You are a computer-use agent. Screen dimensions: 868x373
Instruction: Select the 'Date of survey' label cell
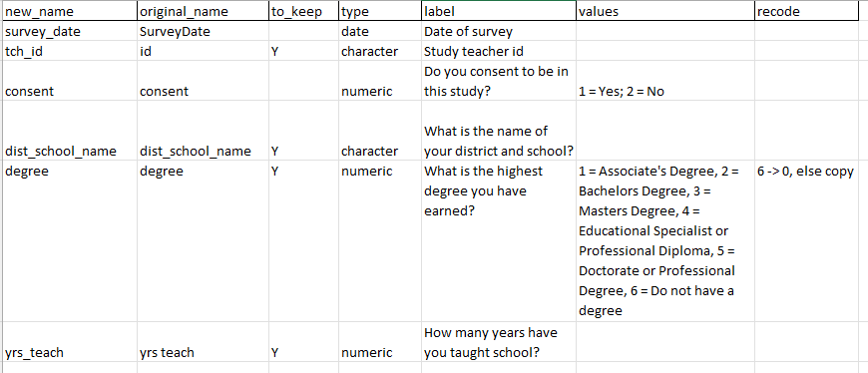[x=498, y=32]
